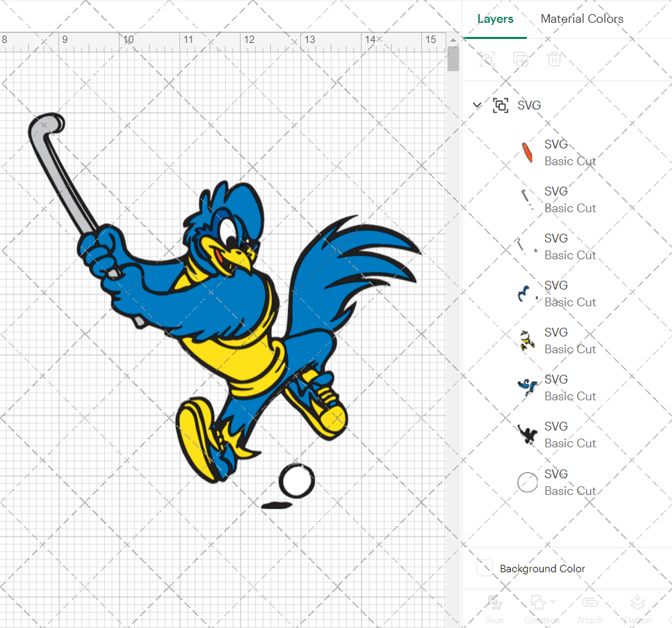Select the thin black stick outline layer thumbnail

527,246
